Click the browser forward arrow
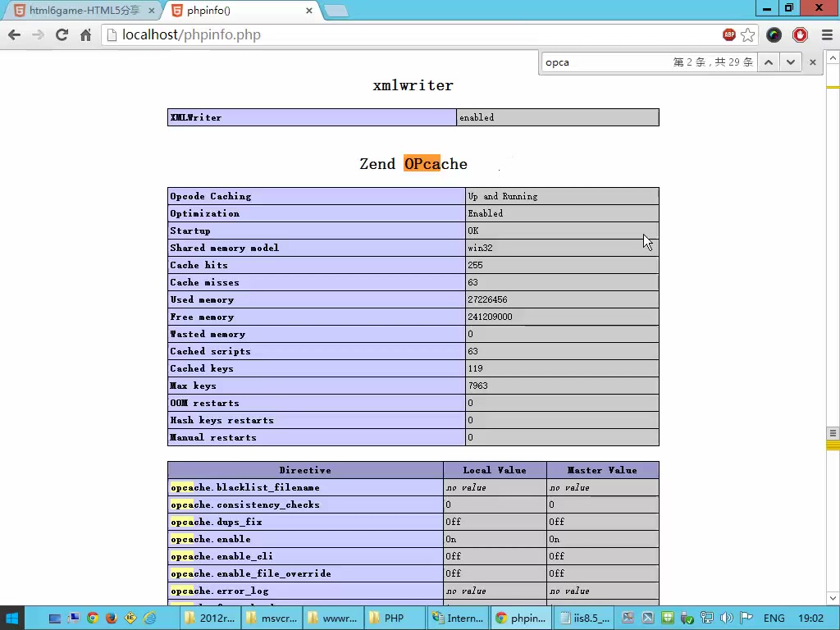The image size is (840, 630). point(38,34)
